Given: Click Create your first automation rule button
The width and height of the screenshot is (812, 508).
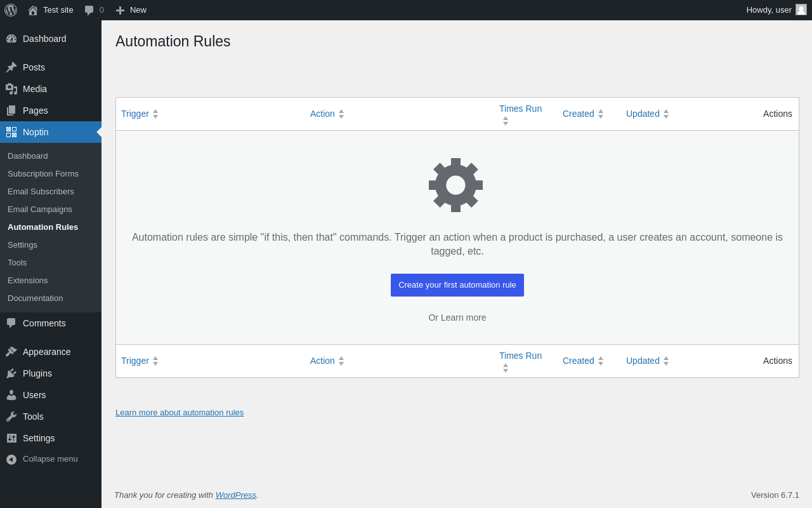Looking at the screenshot, I should [457, 285].
